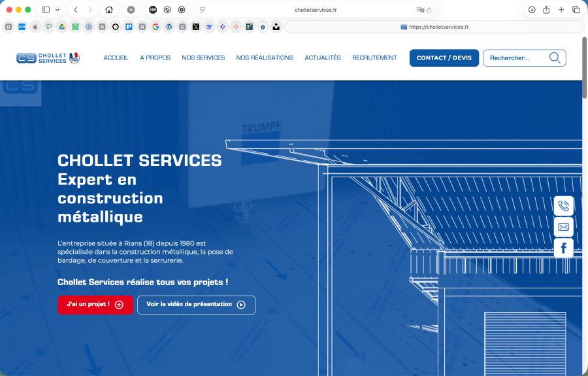Open the RECRUTEMENT page
This screenshot has height=376, width=588.
374,58
